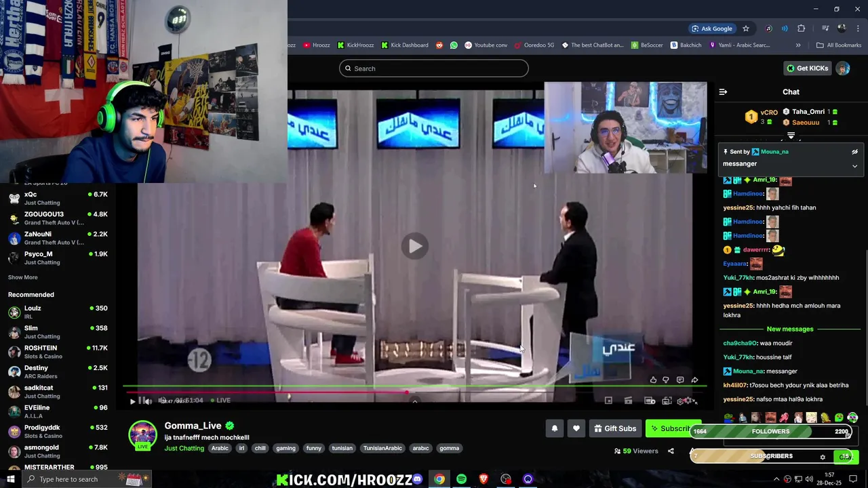Open the ZaNouNi channel in the sidebar
The height and width of the screenshot is (488, 868).
(58, 238)
